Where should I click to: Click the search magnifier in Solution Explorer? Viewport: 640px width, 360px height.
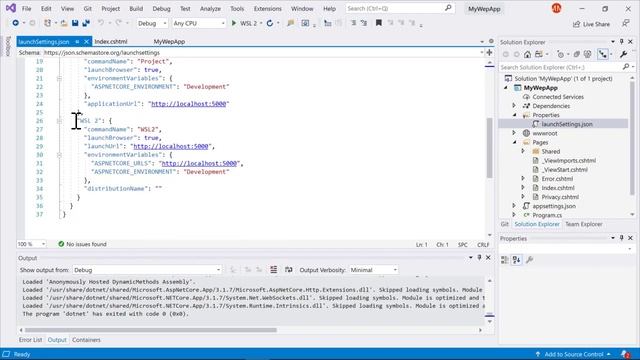626,67
